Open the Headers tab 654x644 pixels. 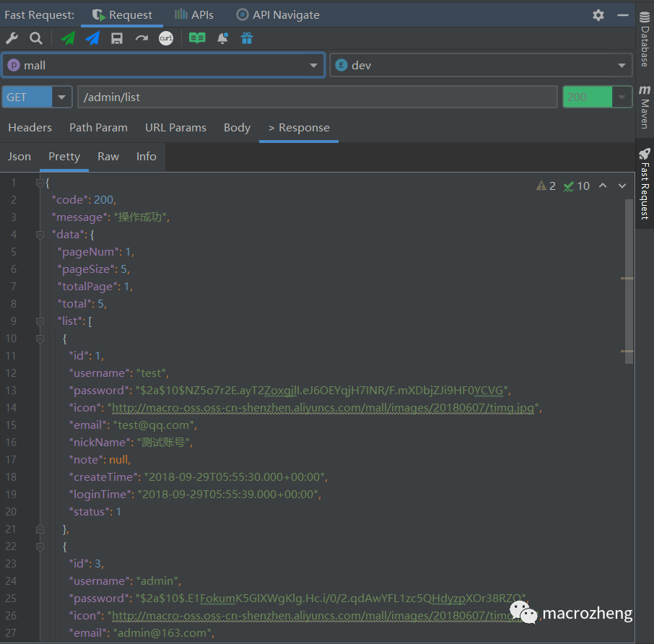[30, 128]
